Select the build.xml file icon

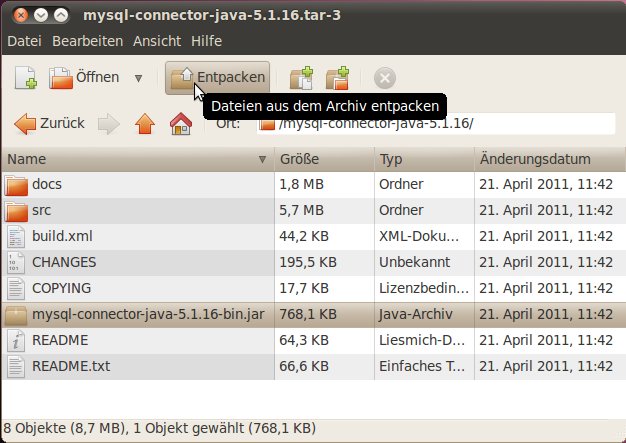point(17,236)
